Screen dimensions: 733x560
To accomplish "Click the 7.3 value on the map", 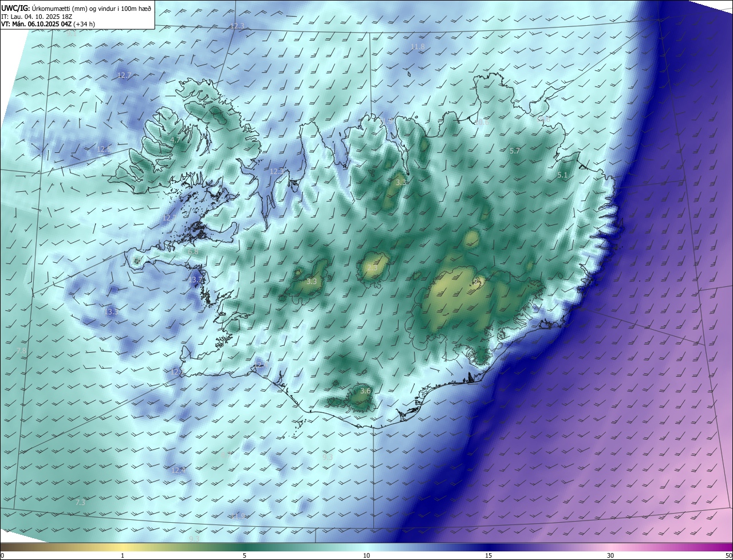I will coord(80,502).
